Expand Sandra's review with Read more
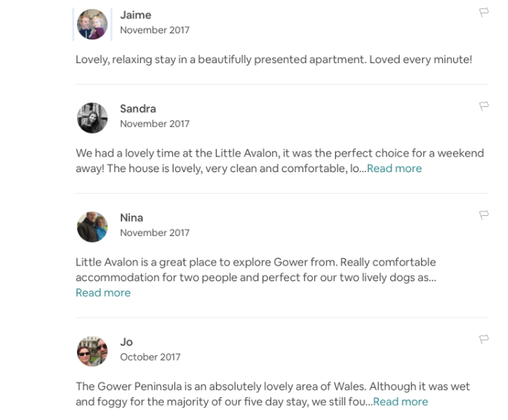508x420 pixels. [394, 168]
